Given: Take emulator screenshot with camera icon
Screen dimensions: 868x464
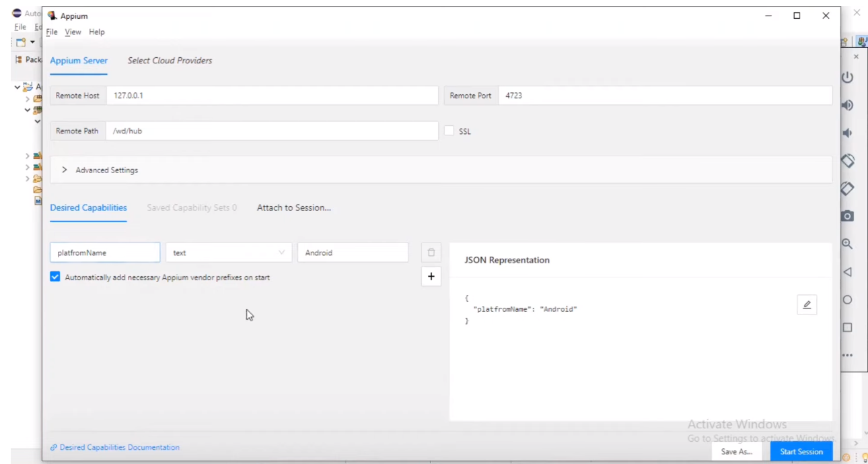Looking at the screenshot, I should [848, 216].
